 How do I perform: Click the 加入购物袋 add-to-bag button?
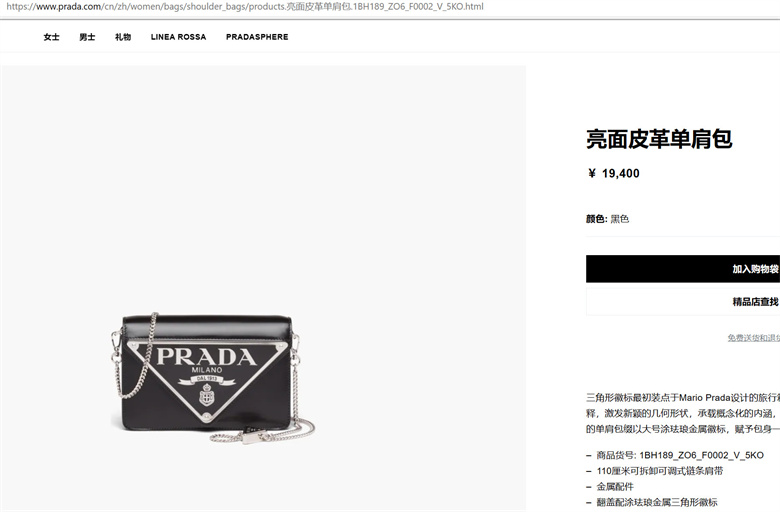pyautogui.click(x=683, y=269)
